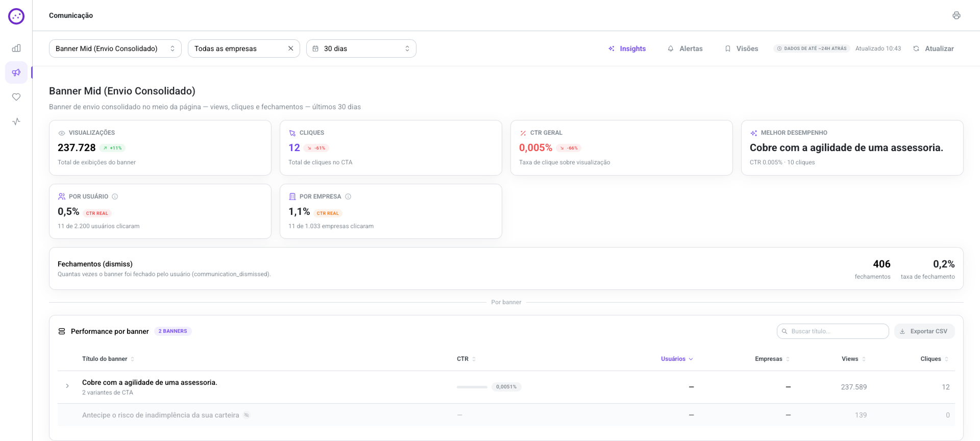Open the 30 dias period dropdown
The width and height of the screenshot is (980, 441).
pos(361,48)
